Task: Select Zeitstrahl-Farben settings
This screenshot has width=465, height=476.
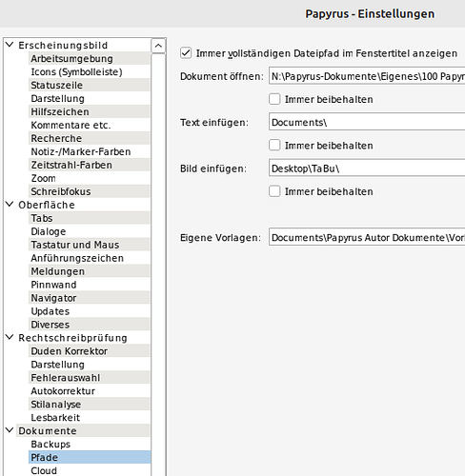Action: [x=90, y=165]
